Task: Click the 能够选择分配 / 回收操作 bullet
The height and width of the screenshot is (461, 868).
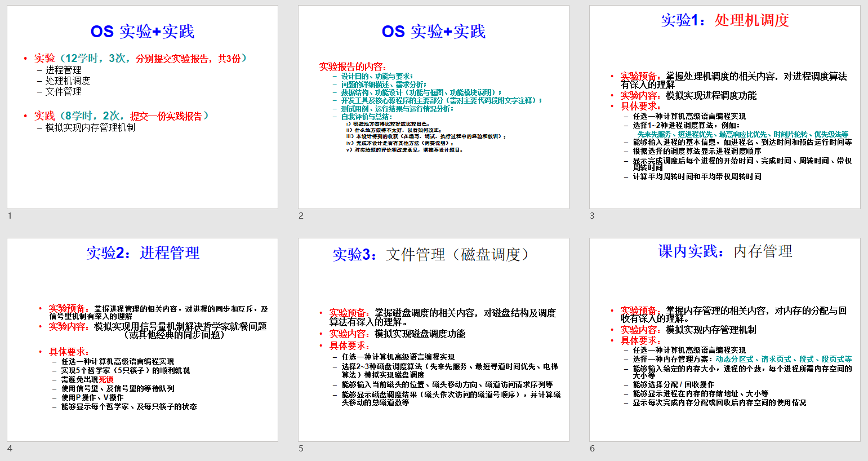Action: click(673, 384)
